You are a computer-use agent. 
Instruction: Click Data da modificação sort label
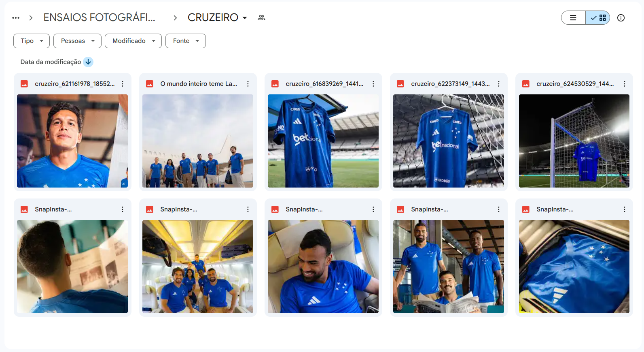point(51,62)
